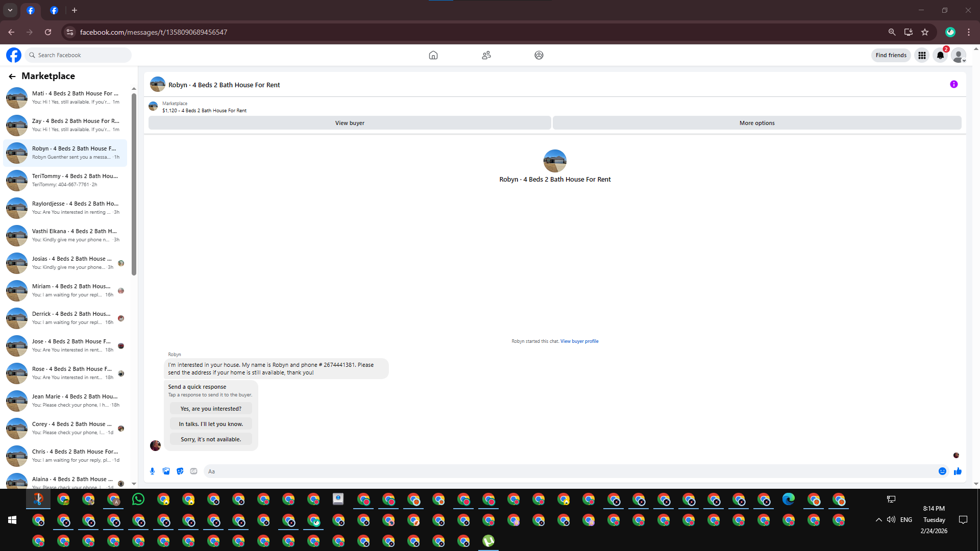Open the View buyer profile link
Viewport: 980px width, 551px height.
[x=579, y=341]
